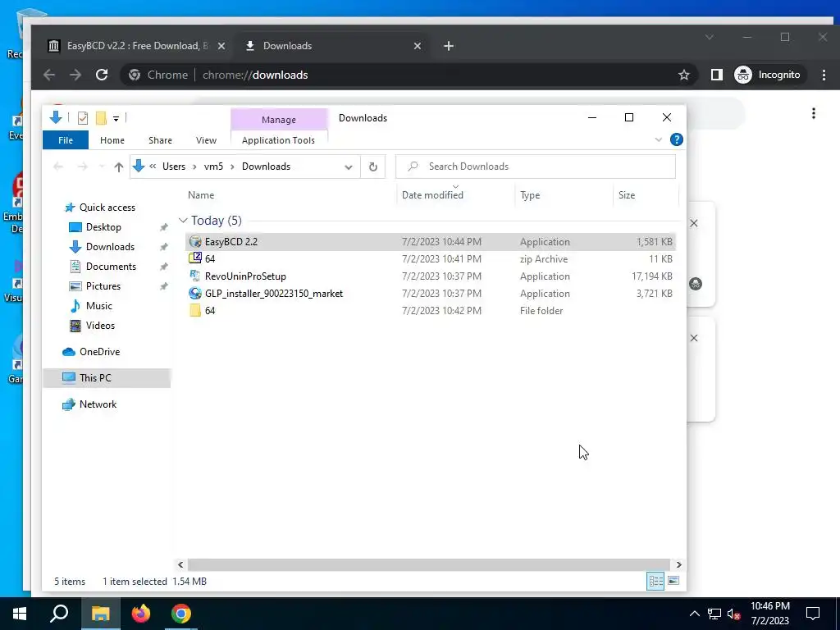Select the RevoUninProSetup file
The height and width of the screenshot is (630, 840).
430,276
